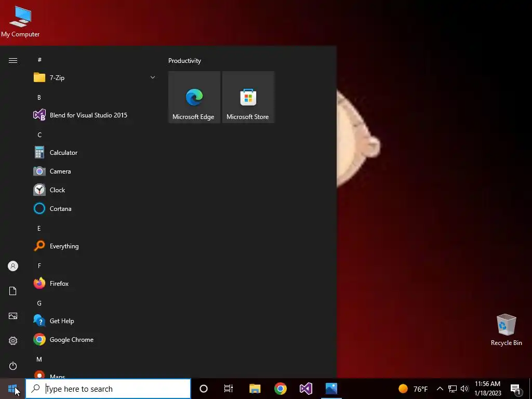
Task: Open File Explorer from the taskbar
Action: (x=255, y=389)
